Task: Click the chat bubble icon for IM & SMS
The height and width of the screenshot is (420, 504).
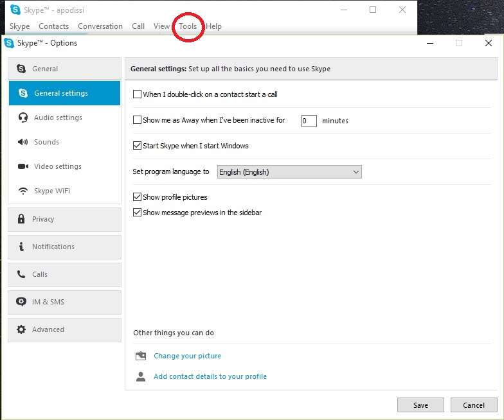Action: point(21,302)
